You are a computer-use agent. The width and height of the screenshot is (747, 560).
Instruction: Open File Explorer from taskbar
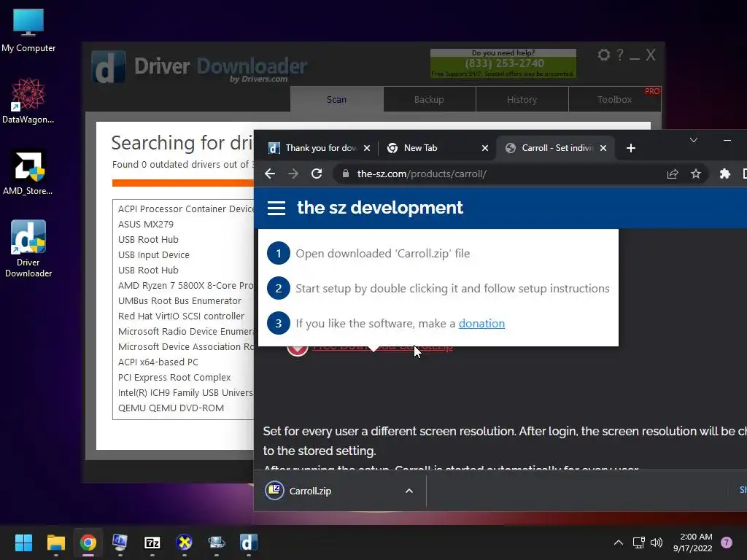point(55,542)
